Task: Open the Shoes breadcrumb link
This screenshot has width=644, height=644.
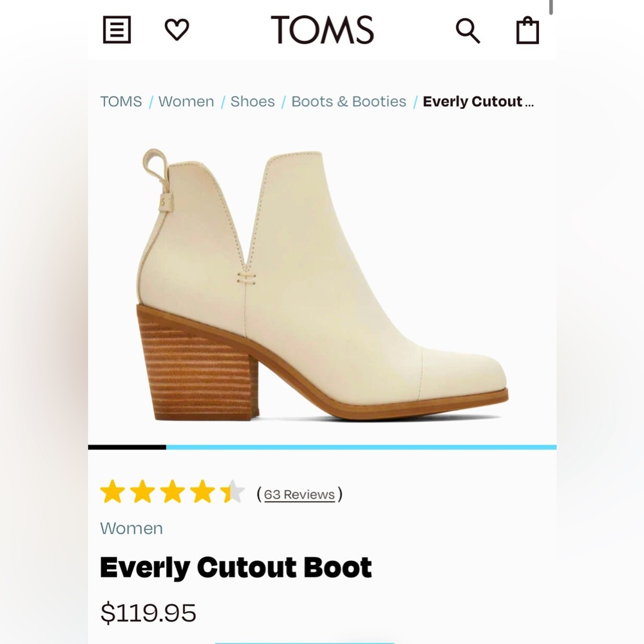Action: point(253,101)
